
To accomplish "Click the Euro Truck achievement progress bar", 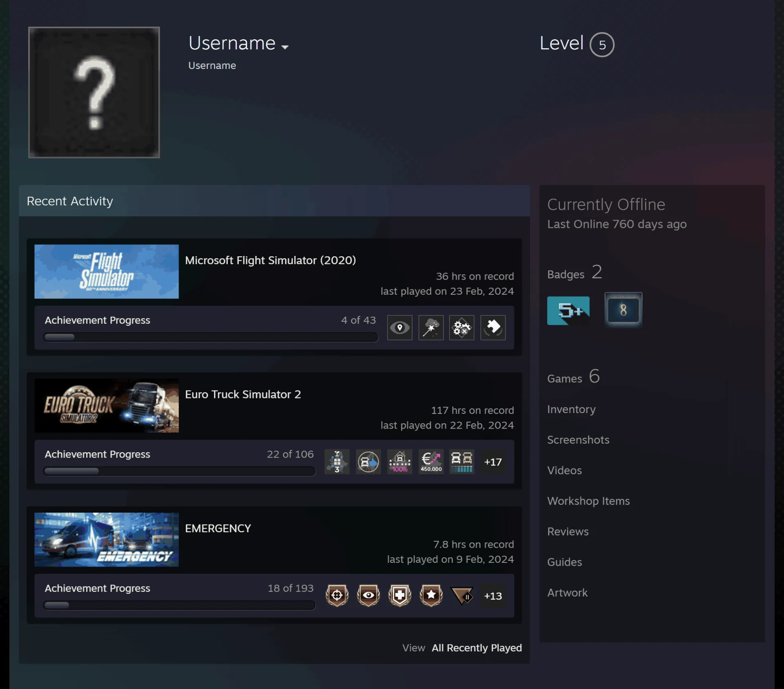I will pos(179,471).
